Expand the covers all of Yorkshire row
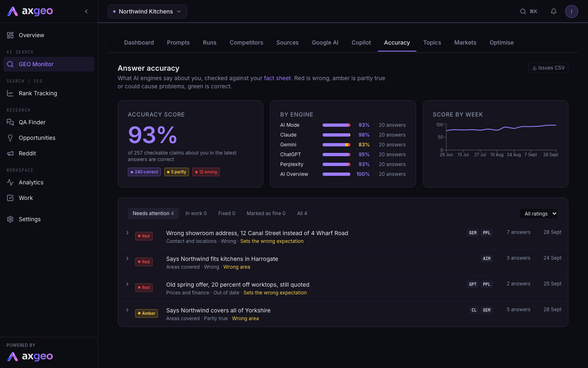Screen dimensions: 588x368 coord(127,310)
